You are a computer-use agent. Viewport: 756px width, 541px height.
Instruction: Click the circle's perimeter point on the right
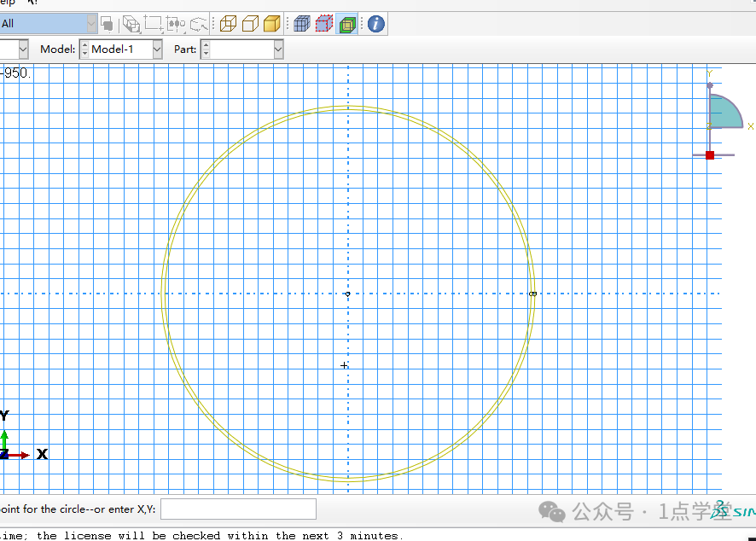[x=532, y=294]
